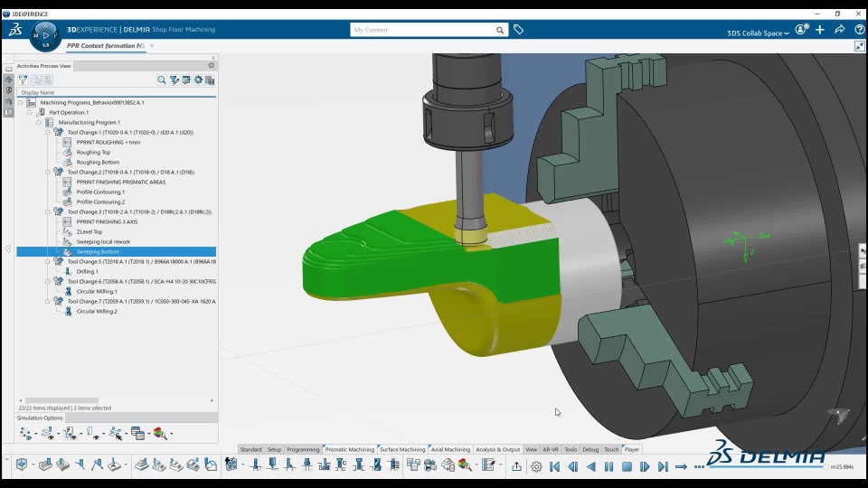
Task: Open the Activities Process View settings gear
Action: coord(211,65)
